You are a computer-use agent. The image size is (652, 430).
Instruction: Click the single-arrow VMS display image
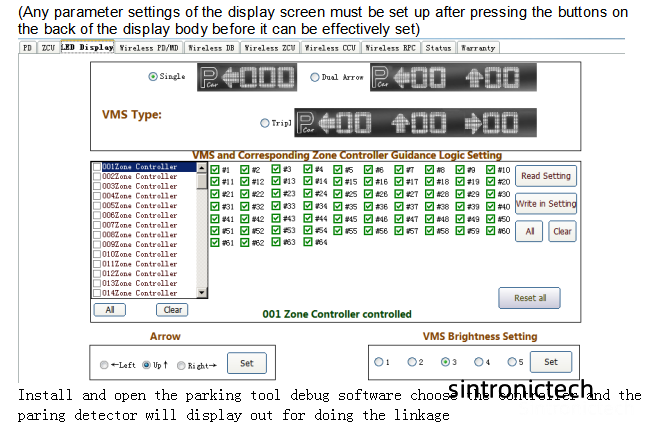tap(246, 78)
